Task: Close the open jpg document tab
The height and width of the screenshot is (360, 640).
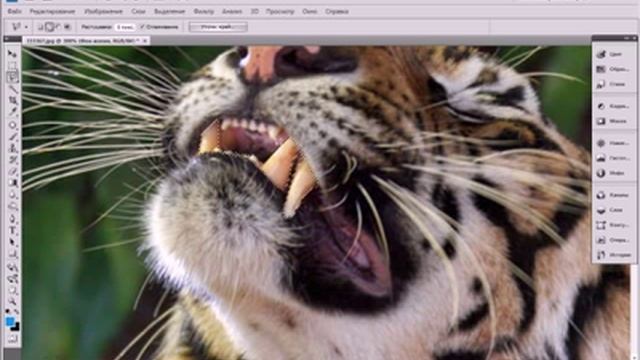Action: pos(145,40)
